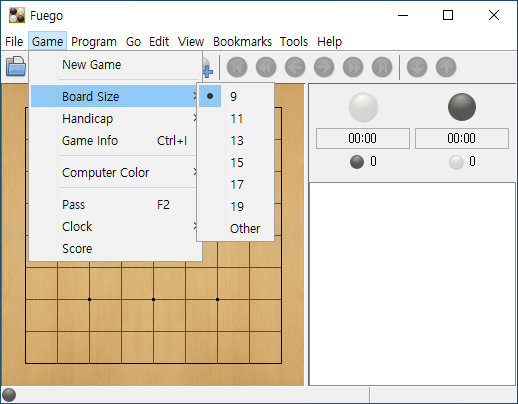Screen dimensions: 518x404
Task: Click the backward ten moves icon
Action: [x=266, y=67]
